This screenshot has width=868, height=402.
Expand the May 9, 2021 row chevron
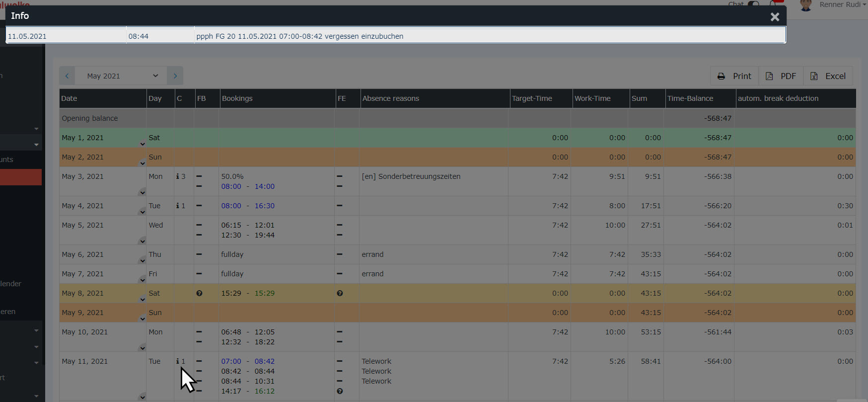tap(142, 319)
